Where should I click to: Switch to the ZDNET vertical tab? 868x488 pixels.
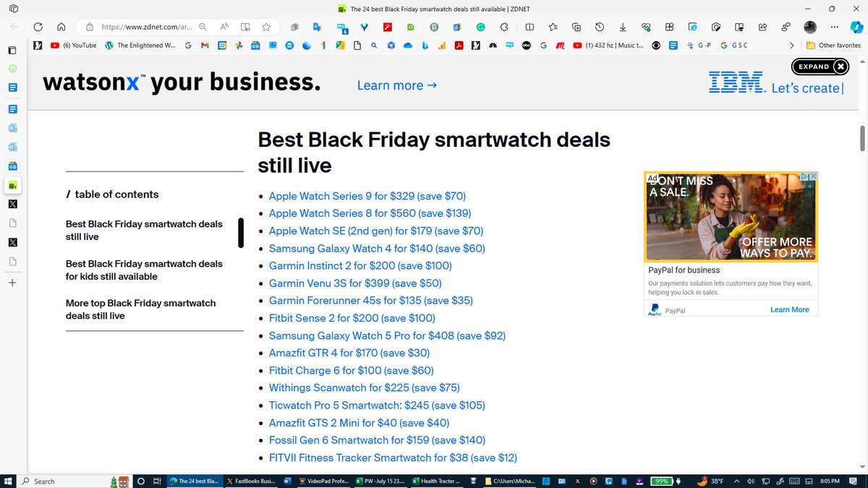pos(12,185)
